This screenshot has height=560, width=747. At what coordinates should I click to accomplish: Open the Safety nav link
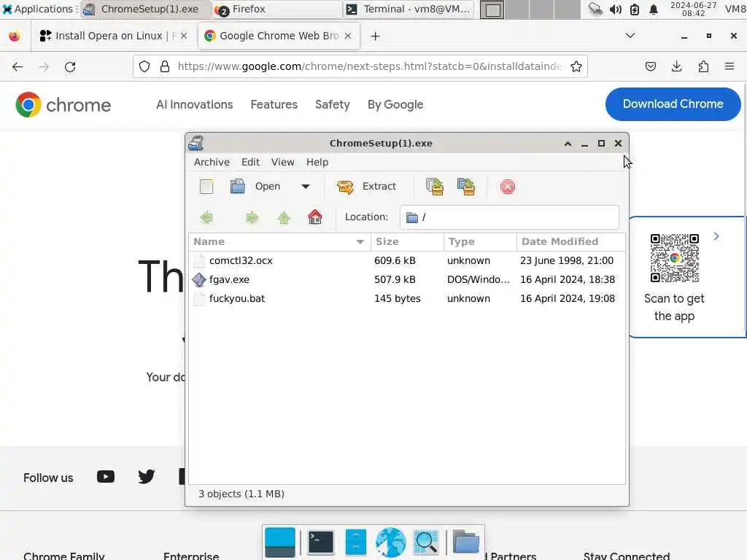333,104
